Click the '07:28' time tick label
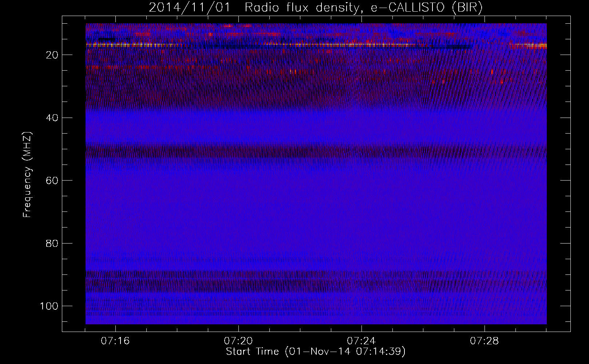This screenshot has width=589, height=364. 485,341
